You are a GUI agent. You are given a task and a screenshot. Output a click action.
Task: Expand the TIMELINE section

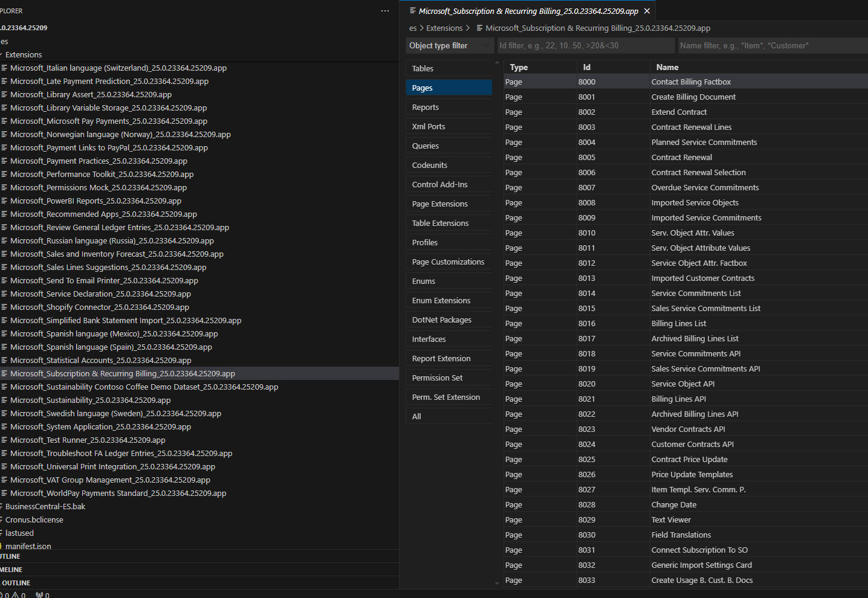point(11,570)
